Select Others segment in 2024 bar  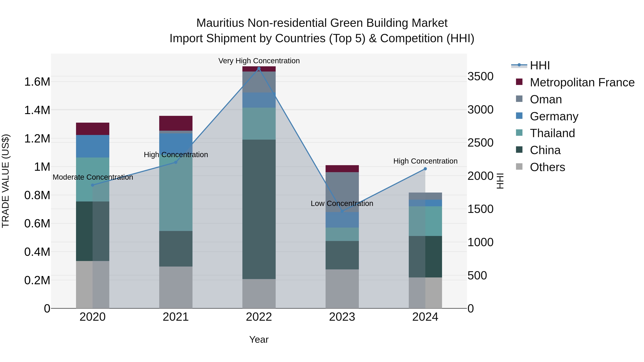tap(425, 293)
